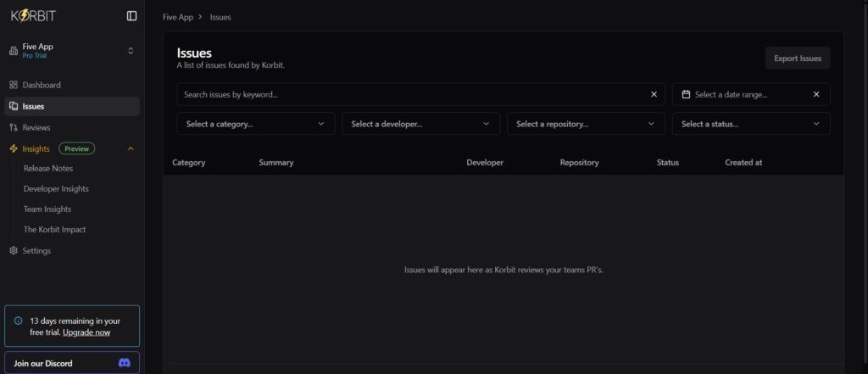This screenshot has width=868, height=374.
Task: Collapse the Insights submenu chevron
Action: 131,148
